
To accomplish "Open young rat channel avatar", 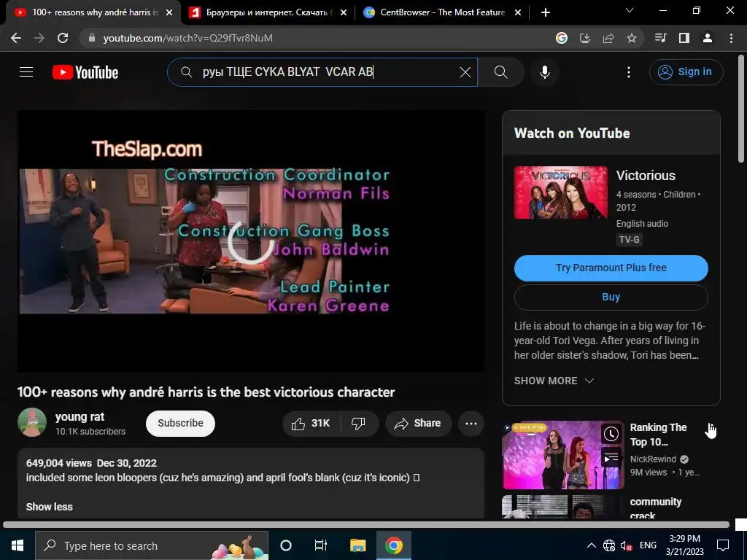I will (x=32, y=422).
